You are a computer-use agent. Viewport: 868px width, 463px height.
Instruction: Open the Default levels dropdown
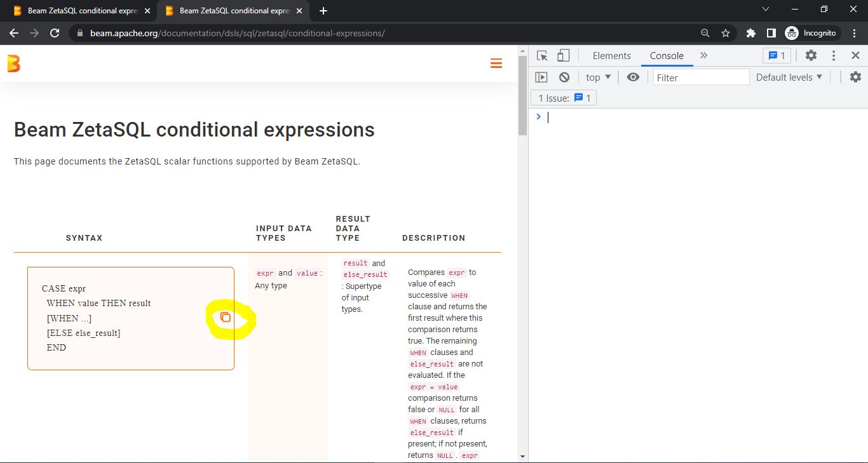click(x=789, y=77)
